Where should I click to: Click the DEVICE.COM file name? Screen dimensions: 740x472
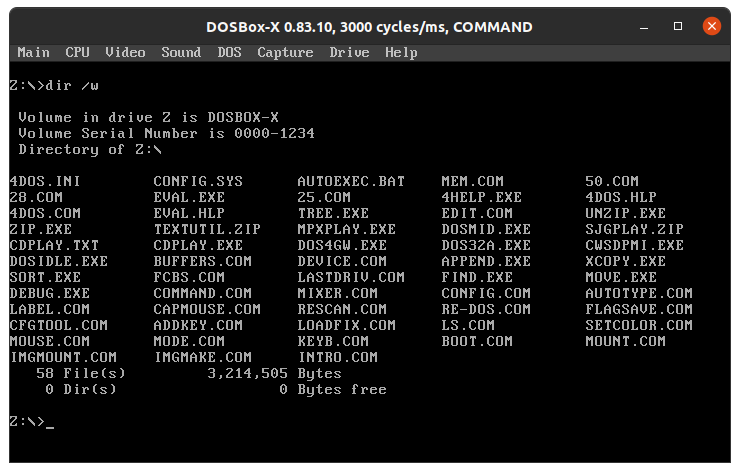(x=342, y=261)
